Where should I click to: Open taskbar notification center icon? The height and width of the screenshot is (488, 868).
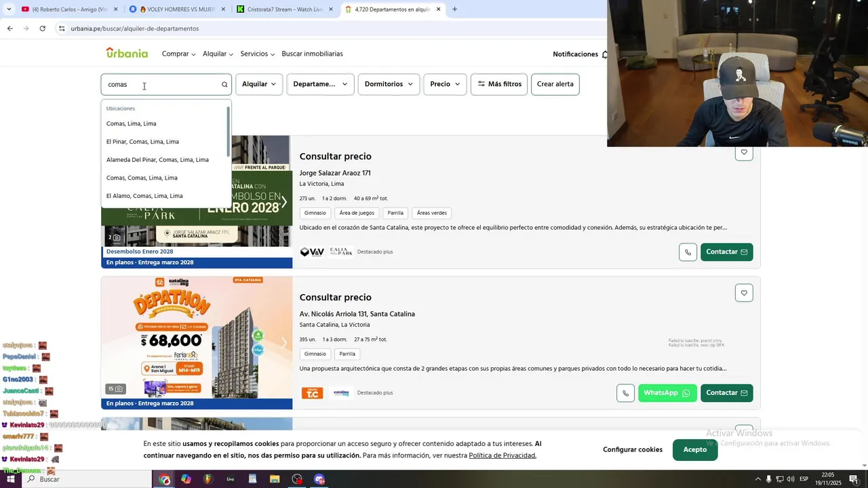[854, 479]
